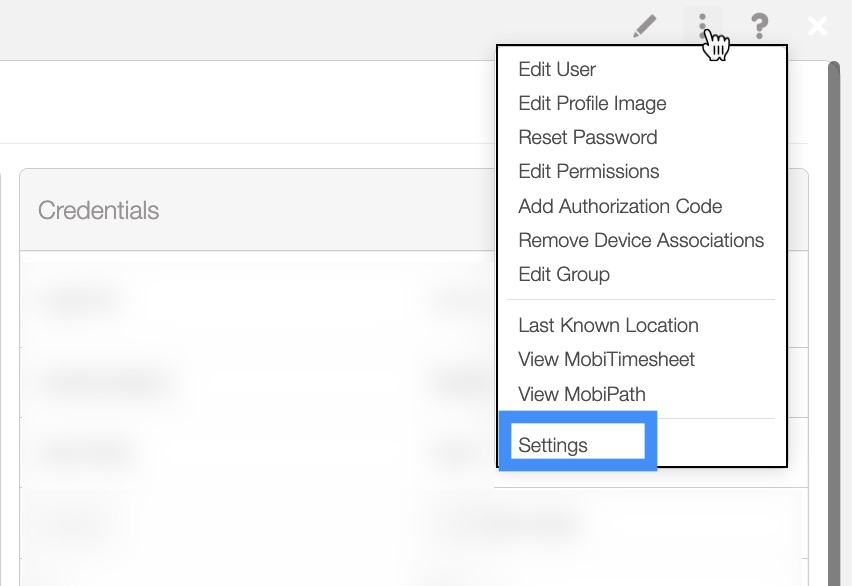This screenshot has height=586, width=852.
Task: Click the pencil edit icon
Action: [645, 26]
